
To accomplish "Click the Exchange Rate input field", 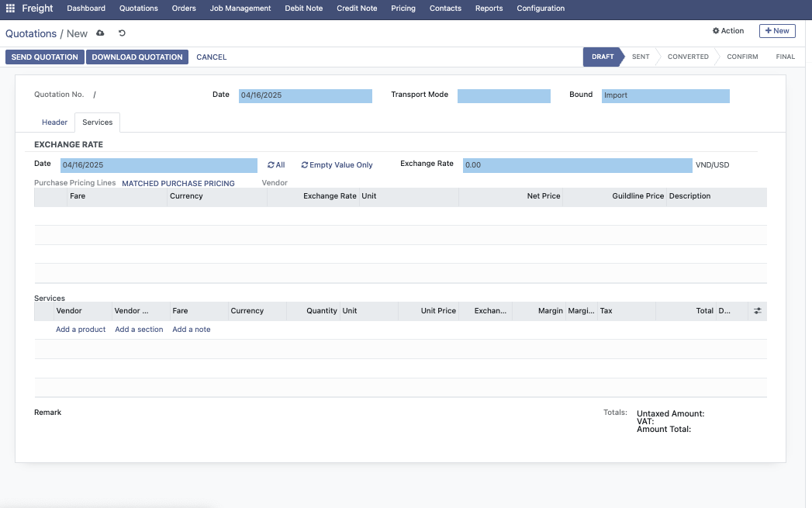I will tap(577, 165).
